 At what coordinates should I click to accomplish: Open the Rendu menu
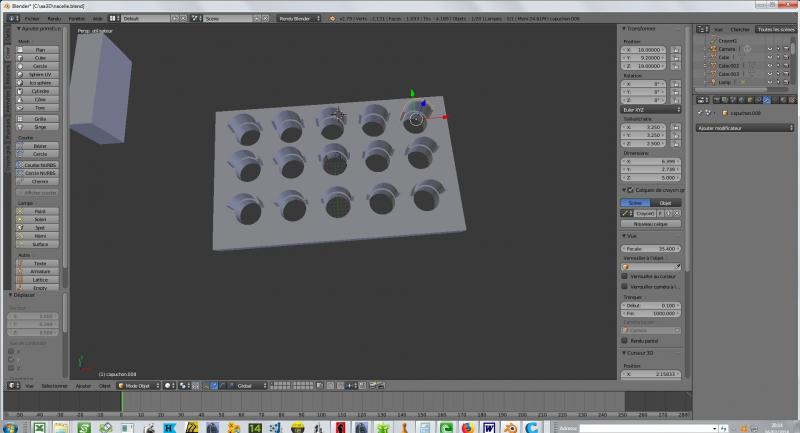(x=57, y=19)
